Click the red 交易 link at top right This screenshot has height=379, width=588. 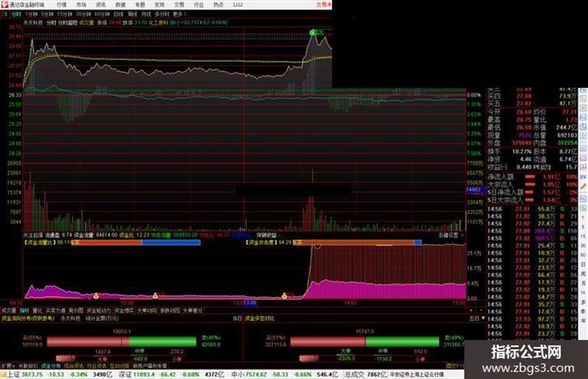tap(324, 5)
